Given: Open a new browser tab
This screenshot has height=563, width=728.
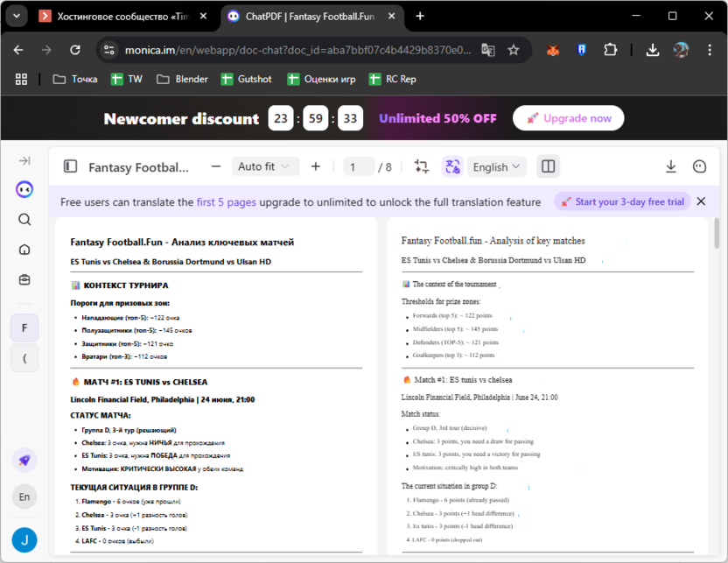Looking at the screenshot, I should (420, 17).
